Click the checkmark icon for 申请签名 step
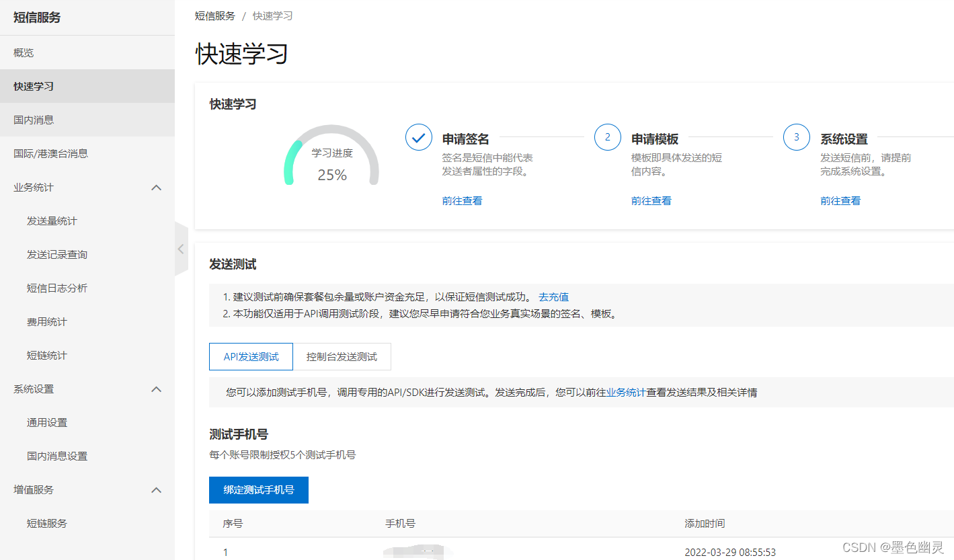This screenshot has height=560, width=954. (418, 138)
